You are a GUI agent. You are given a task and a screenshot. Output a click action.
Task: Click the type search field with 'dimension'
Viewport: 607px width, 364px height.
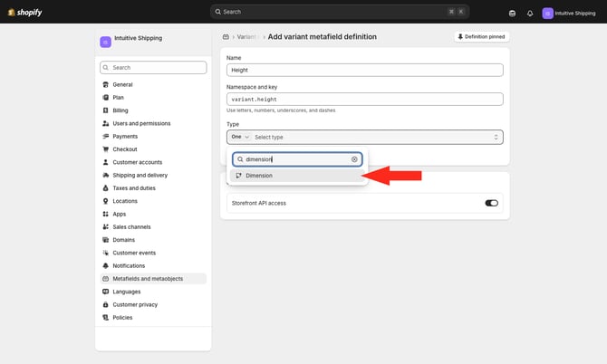(x=297, y=159)
